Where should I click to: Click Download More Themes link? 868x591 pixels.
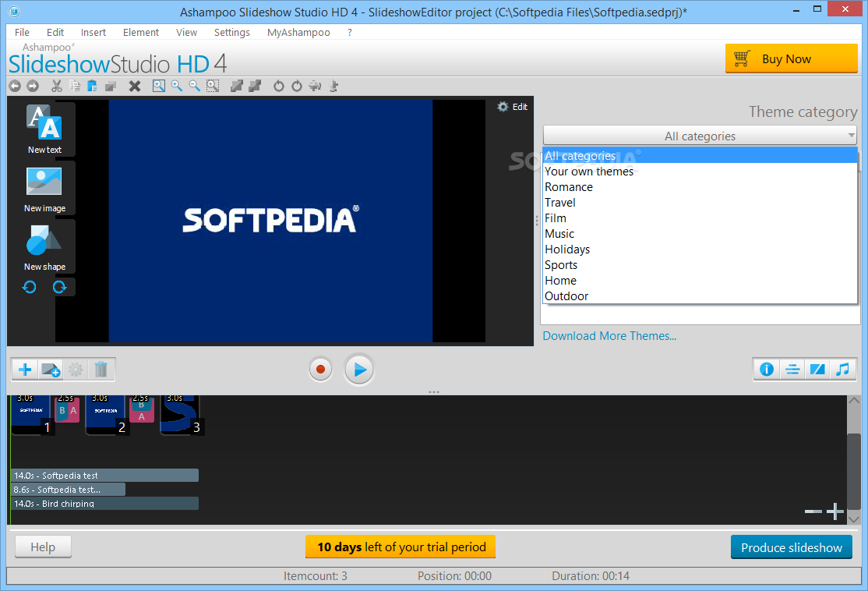coord(609,336)
